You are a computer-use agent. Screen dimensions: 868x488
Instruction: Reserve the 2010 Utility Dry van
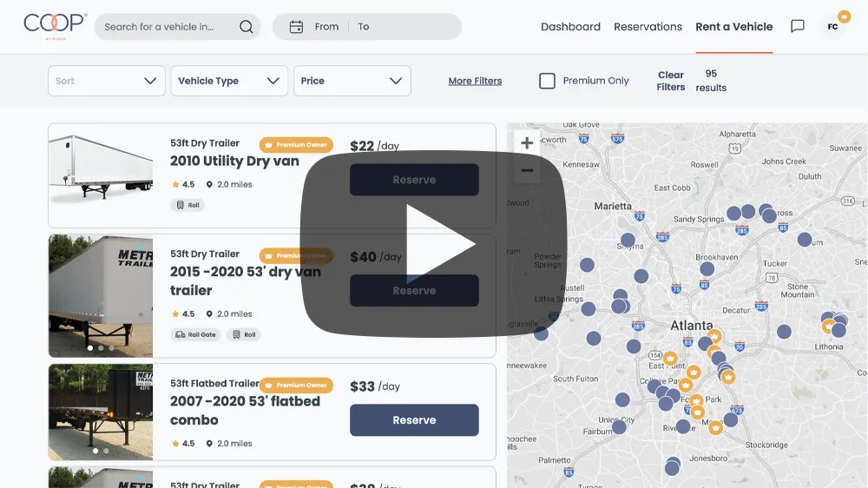414,180
